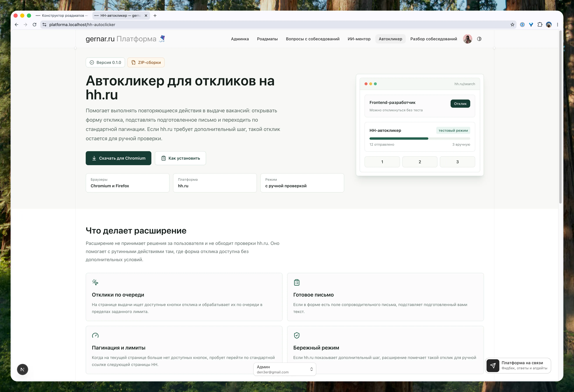574x392 pixels.
Task: Click pagination button 3 in preview
Action: [x=457, y=162]
